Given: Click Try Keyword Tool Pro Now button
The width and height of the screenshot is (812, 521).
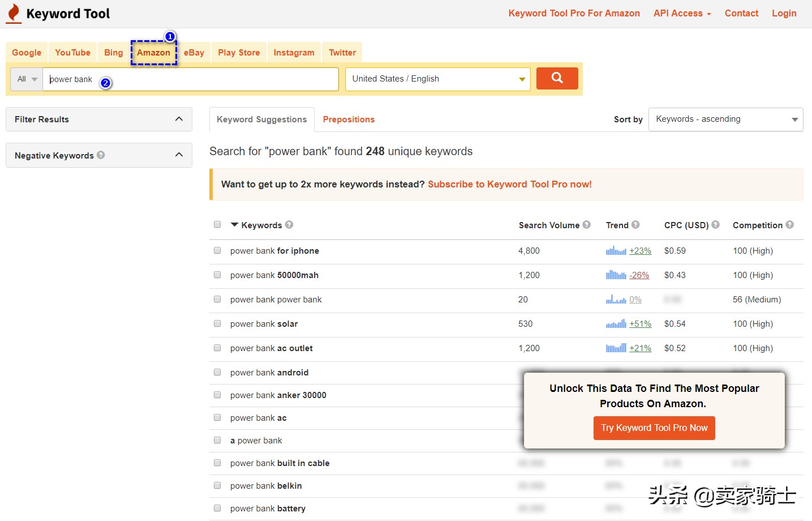Looking at the screenshot, I should tap(654, 428).
